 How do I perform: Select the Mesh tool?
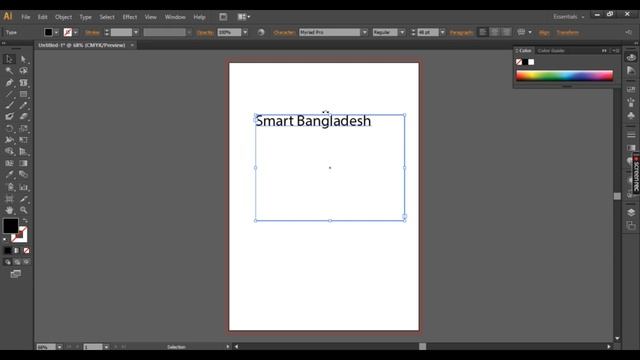pyautogui.click(x=9, y=163)
